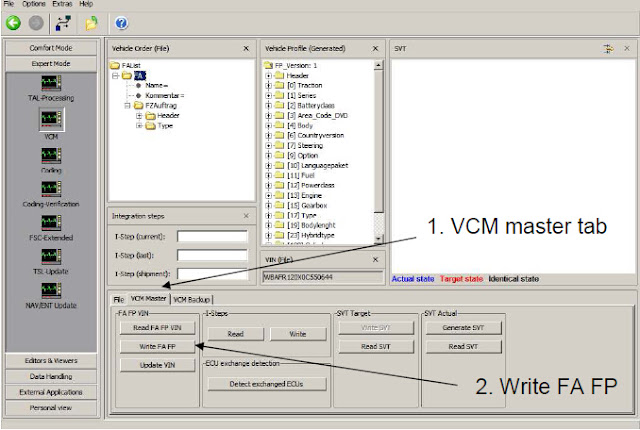Click the Read FA FP VIN button

(x=157, y=328)
